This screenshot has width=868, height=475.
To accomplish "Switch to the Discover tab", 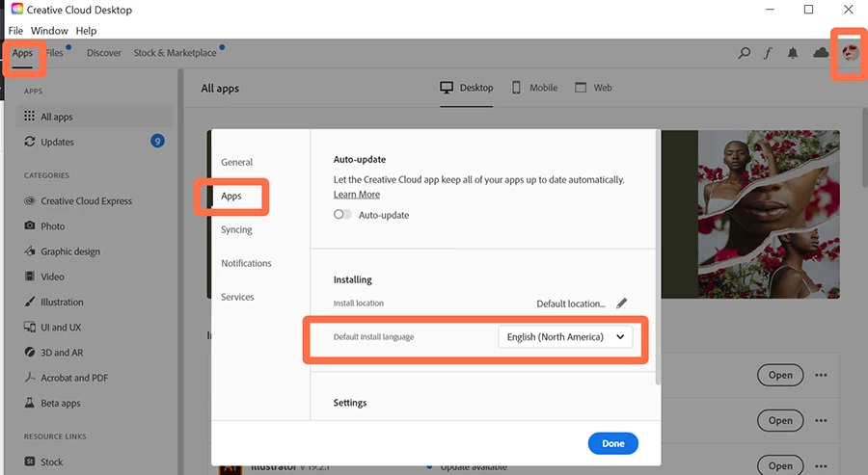I will pyautogui.click(x=103, y=53).
